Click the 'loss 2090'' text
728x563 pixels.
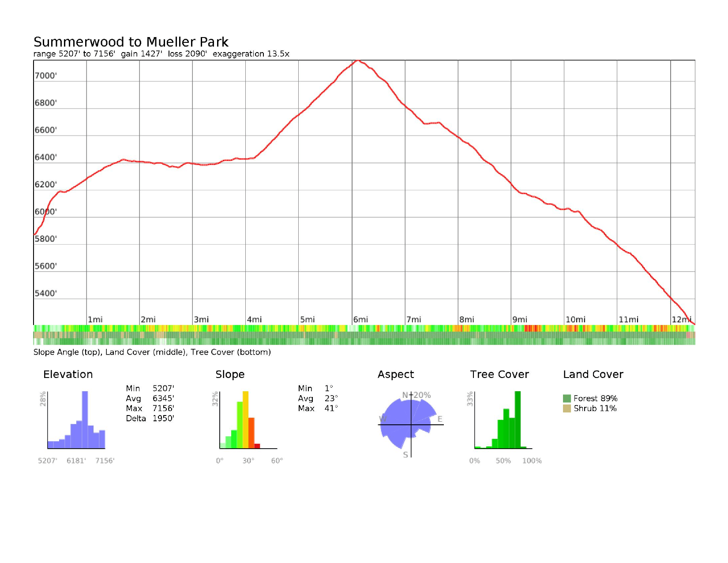[x=187, y=54]
